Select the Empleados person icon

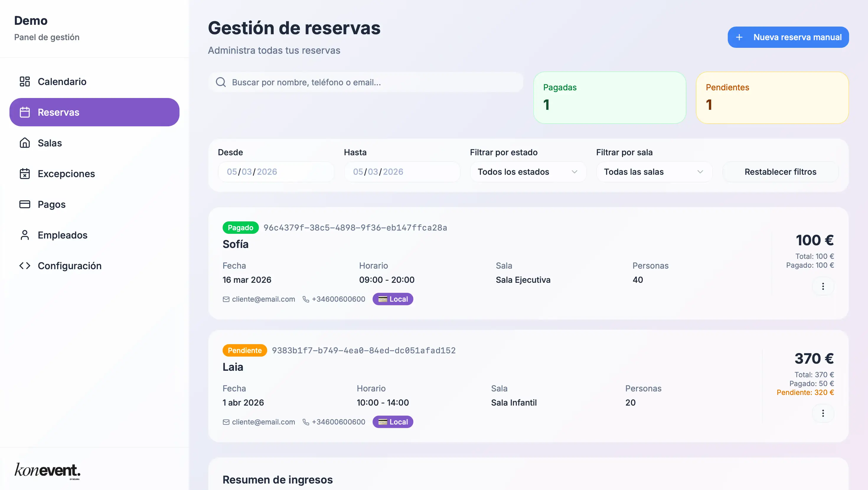tap(25, 235)
